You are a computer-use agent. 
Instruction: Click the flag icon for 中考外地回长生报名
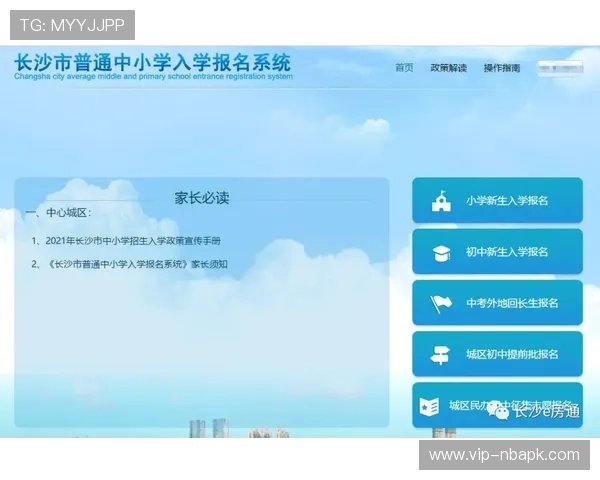pos(441,304)
